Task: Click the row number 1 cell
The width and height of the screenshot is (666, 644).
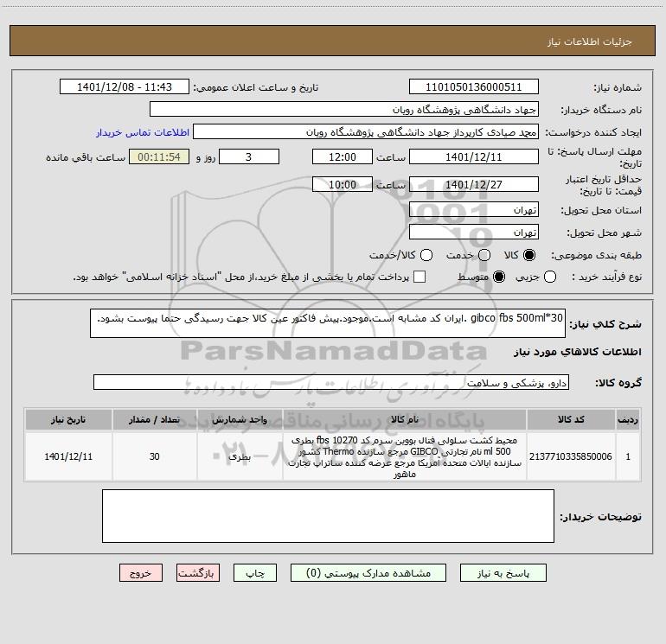Action: click(x=628, y=456)
